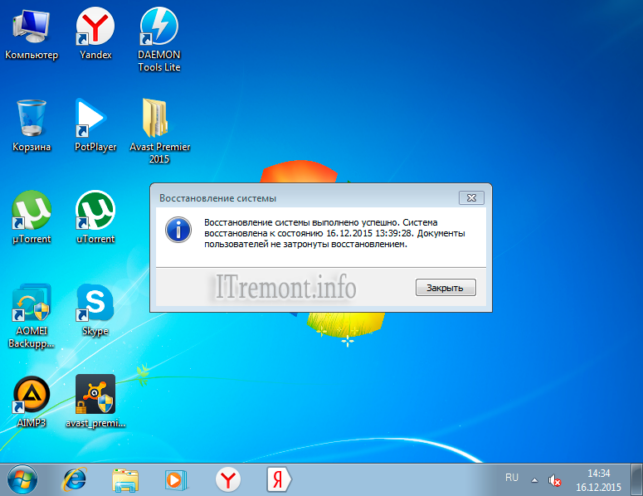Viewport: 643px width, 496px height.
Task: Launch Skype from the desktop
Action: (95, 310)
